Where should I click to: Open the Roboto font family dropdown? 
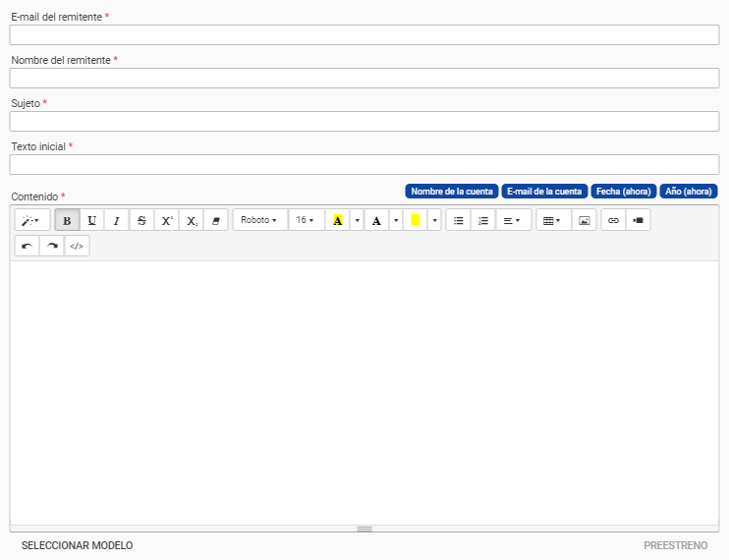point(260,220)
